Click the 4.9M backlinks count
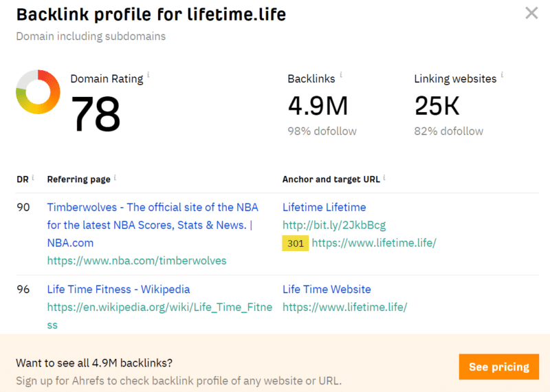This screenshot has height=392, width=550. (318, 106)
